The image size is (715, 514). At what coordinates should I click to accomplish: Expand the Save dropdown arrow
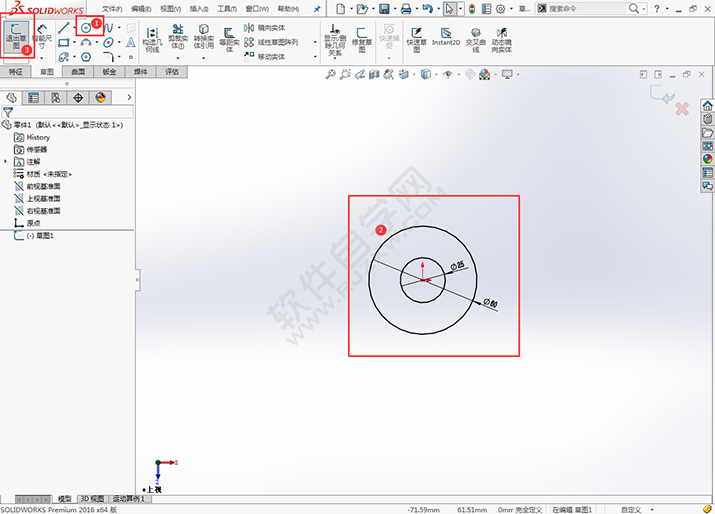coord(395,9)
